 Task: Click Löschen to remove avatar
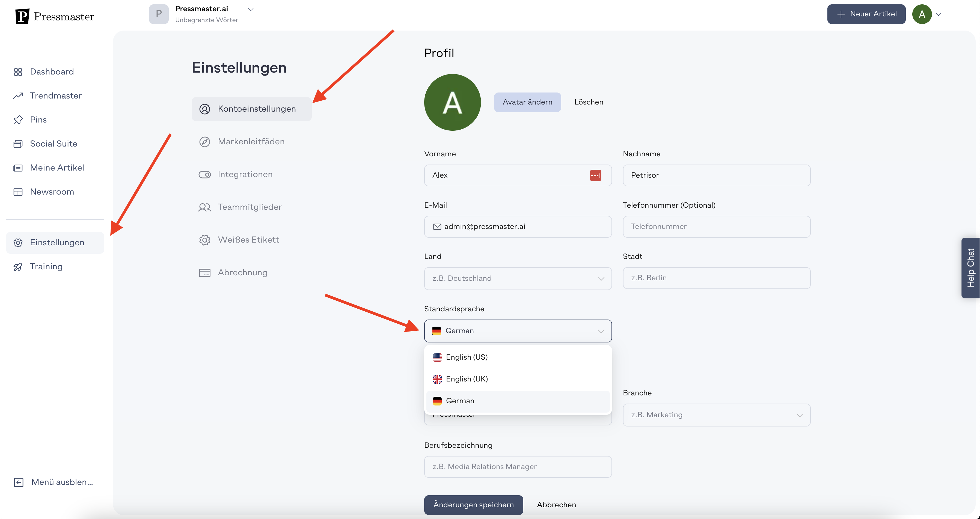pyautogui.click(x=589, y=102)
